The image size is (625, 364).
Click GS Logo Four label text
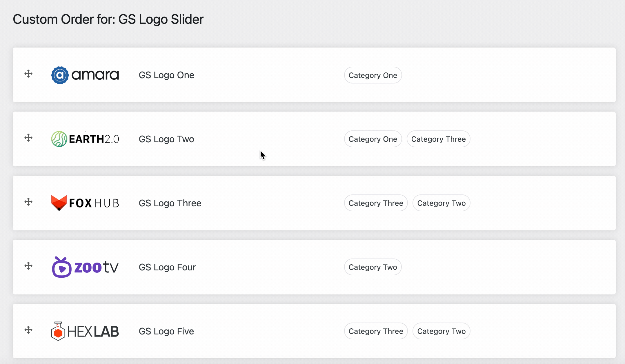[167, 267]
